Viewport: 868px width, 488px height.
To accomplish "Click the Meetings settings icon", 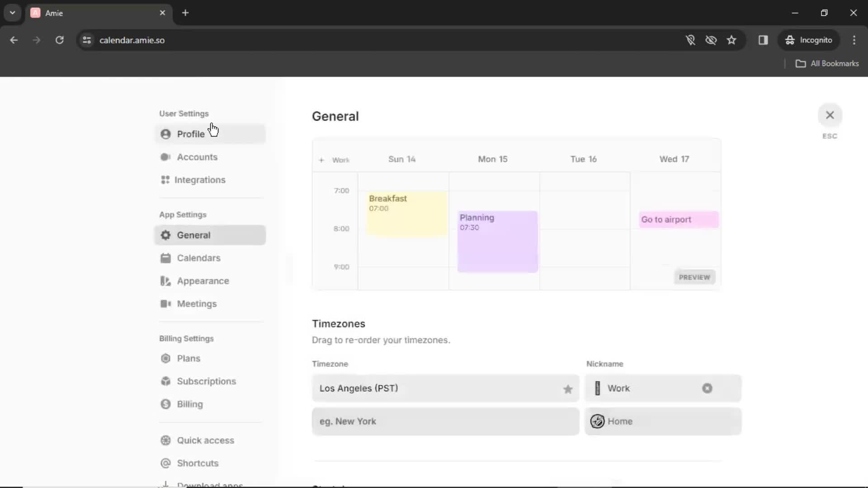I will coord(166,303).
